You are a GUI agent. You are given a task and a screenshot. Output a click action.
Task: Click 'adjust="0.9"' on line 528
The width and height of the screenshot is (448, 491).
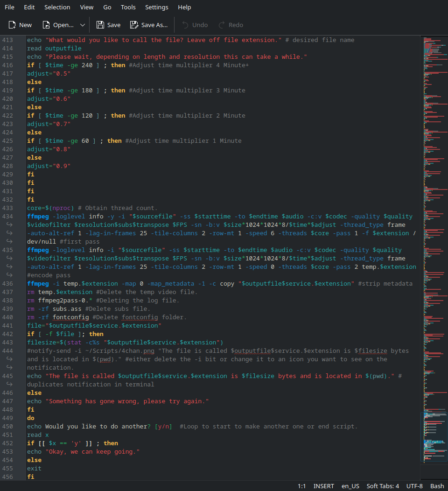point(49,166)
